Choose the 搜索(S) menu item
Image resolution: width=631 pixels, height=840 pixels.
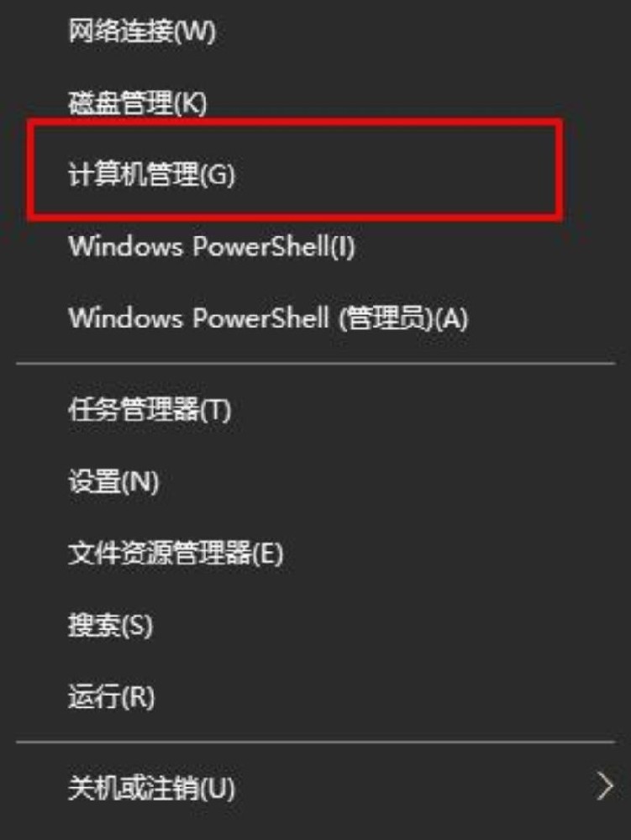tap(316, 625)
